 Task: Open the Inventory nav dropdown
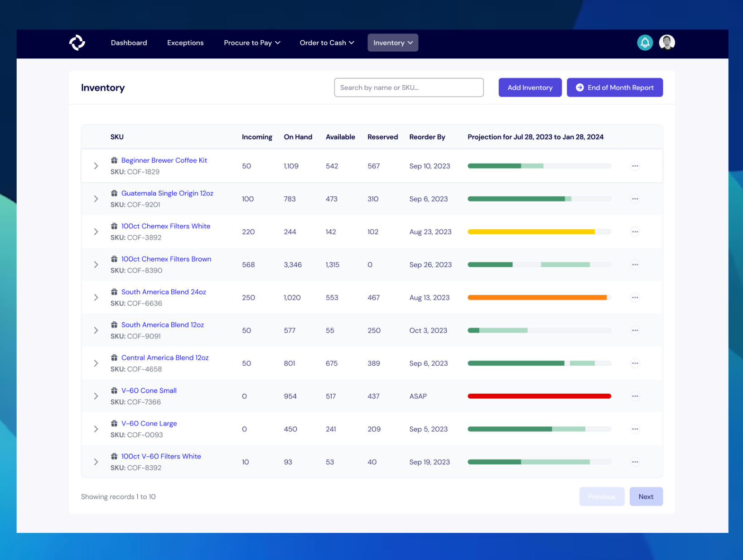(x=392, y=43)
